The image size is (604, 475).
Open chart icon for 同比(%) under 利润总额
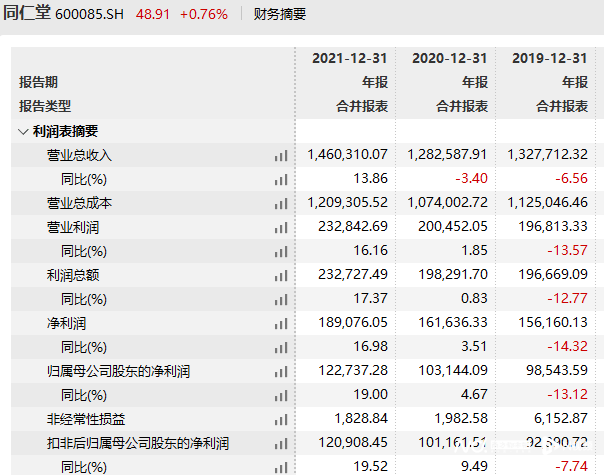(x=281, y=299)
